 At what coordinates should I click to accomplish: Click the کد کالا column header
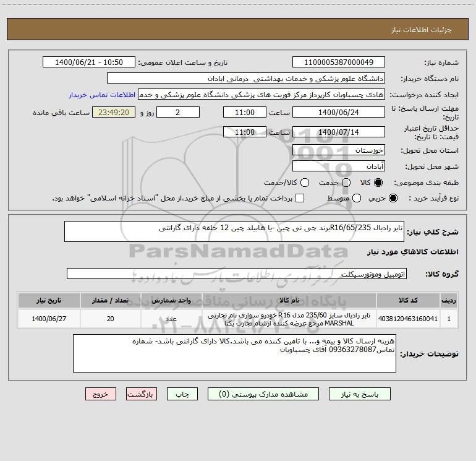pyautogui.click(x=408, y=300)
